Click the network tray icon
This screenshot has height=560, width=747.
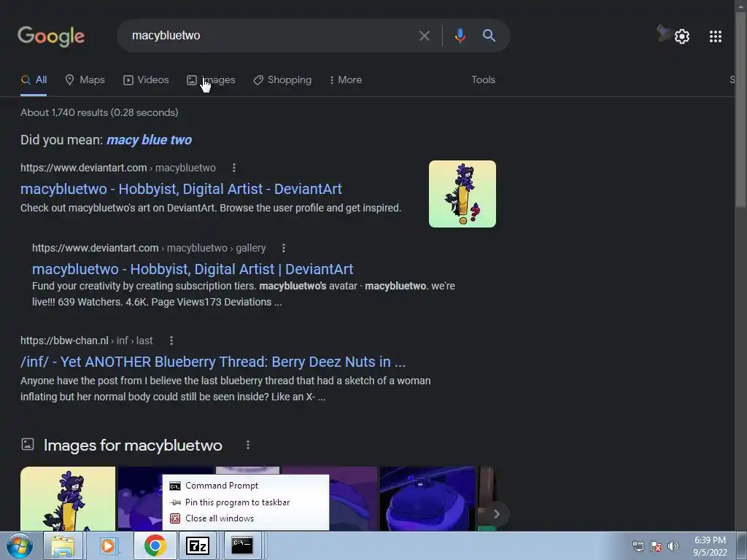(638, 546)
